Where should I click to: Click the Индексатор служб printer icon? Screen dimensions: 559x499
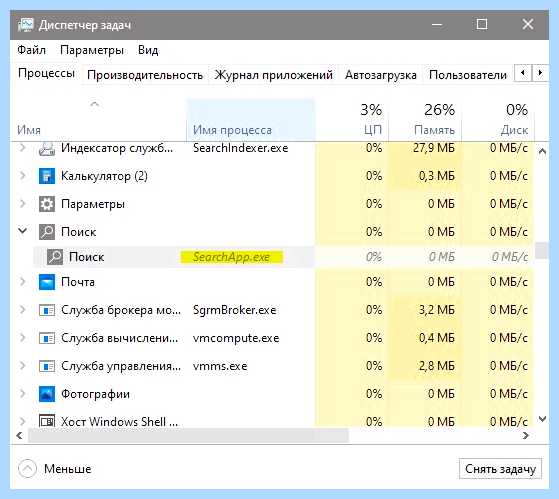pos(47,148)
